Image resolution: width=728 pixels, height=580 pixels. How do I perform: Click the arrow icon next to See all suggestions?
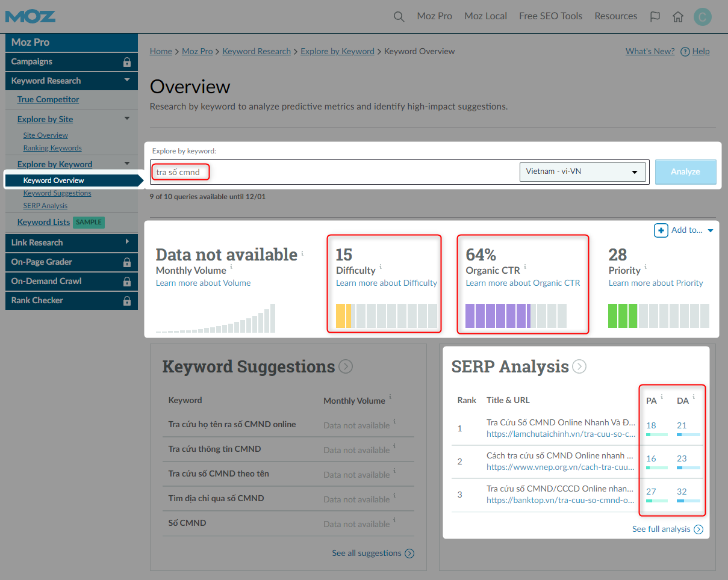(409, 554)
